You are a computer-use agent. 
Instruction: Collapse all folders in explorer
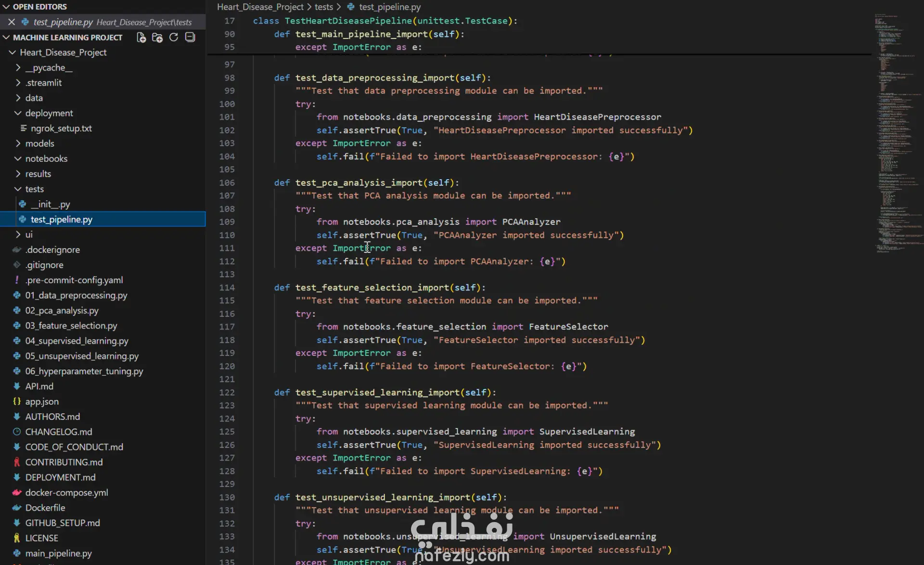coord(190,38)
